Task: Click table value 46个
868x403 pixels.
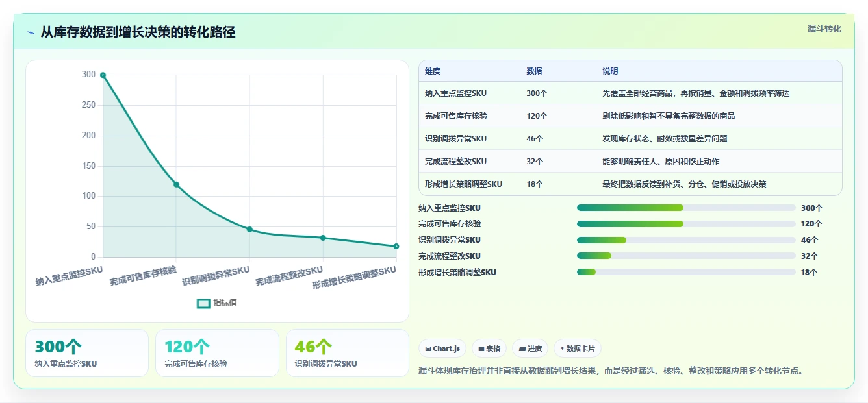Action: [535, 139]
